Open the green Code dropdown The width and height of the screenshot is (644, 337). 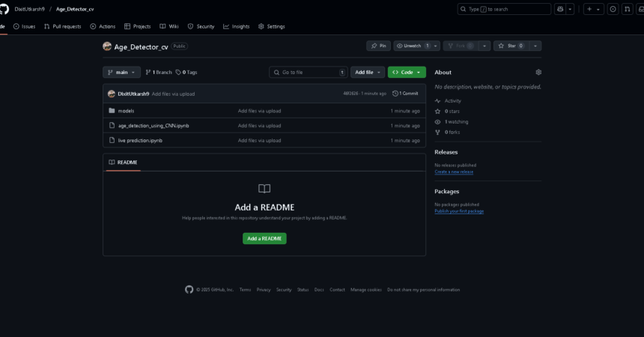[x=407, y=73]
